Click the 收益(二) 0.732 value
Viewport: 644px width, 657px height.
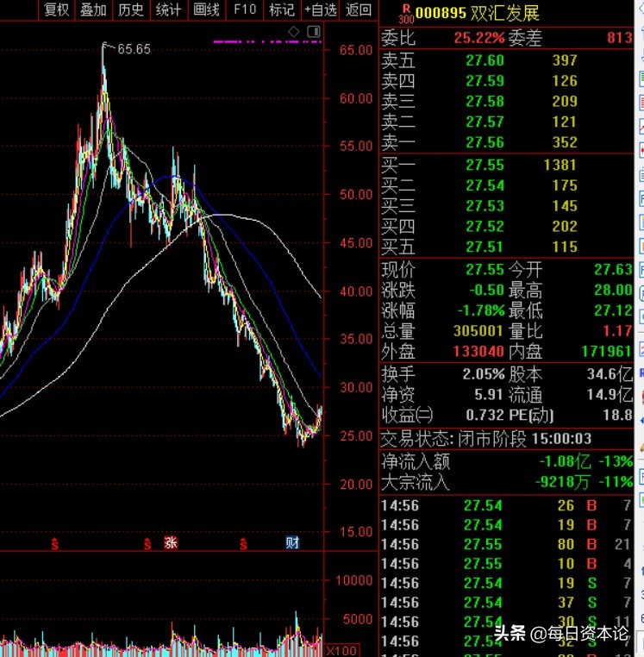485,415
